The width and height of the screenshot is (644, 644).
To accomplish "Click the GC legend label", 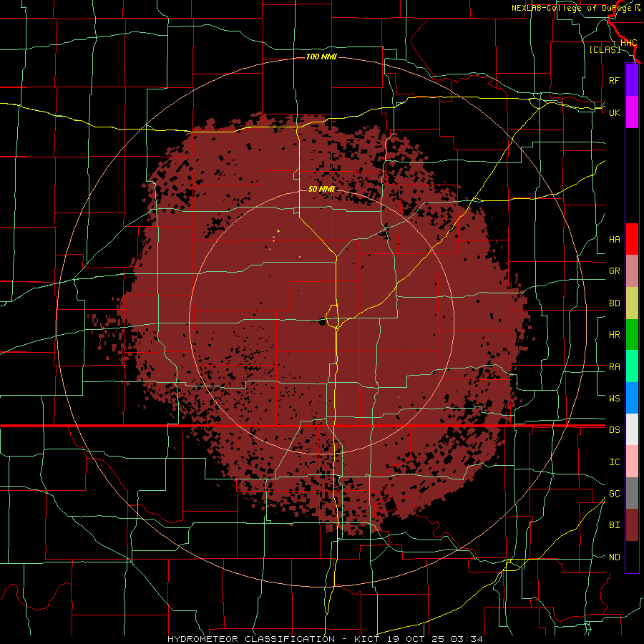I will tap(614, 493).
